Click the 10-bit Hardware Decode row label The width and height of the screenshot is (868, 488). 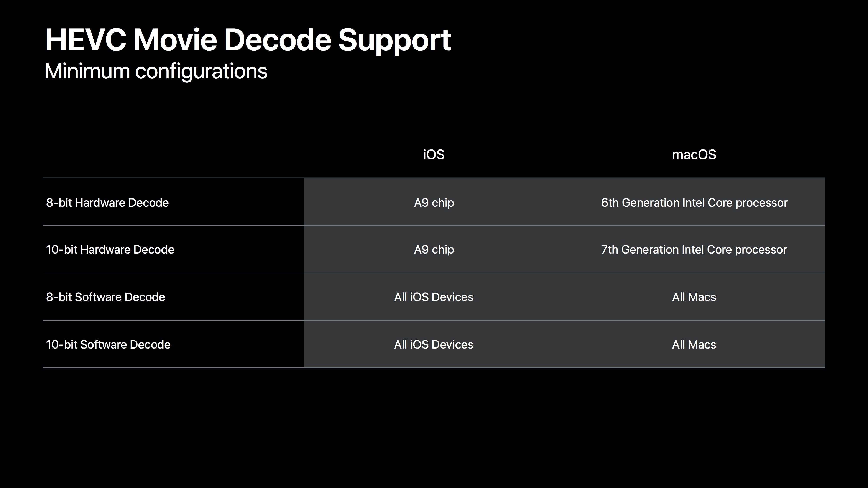pyautogui.click(x=110, y=250)
